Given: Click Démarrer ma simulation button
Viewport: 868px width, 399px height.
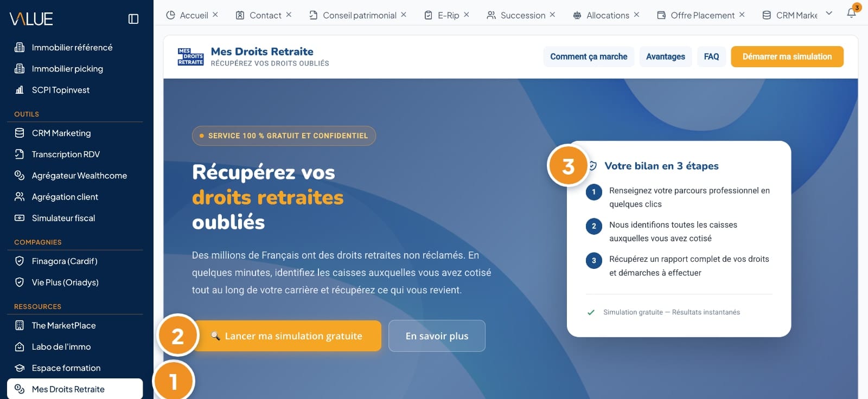Looking at the screenshot, I should click(787, 56).
